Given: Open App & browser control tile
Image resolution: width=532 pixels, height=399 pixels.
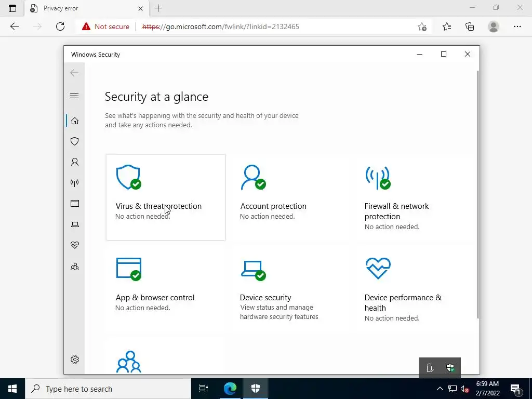Looking at the screenshot, I should [166, 290].
